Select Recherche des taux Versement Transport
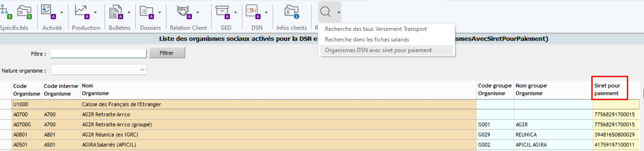Image resolution: width=644 pixels, height=151 pixels. [376, 29]
